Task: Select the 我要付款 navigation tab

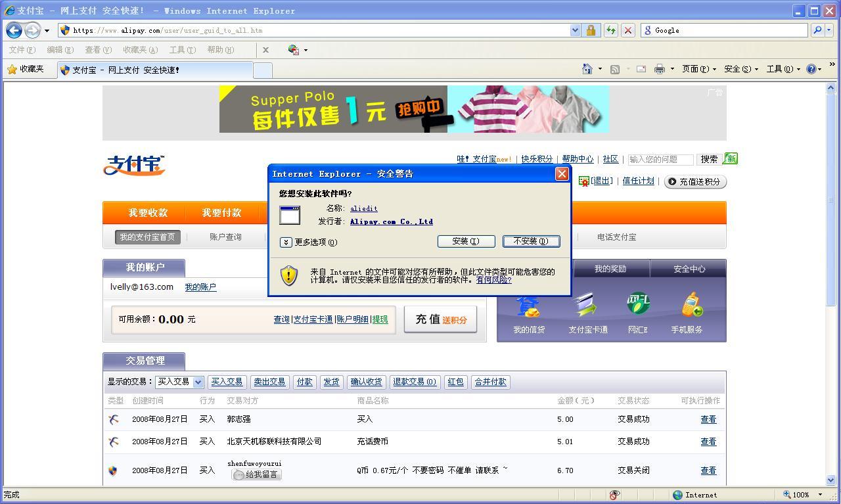Action: pos(221,213)
